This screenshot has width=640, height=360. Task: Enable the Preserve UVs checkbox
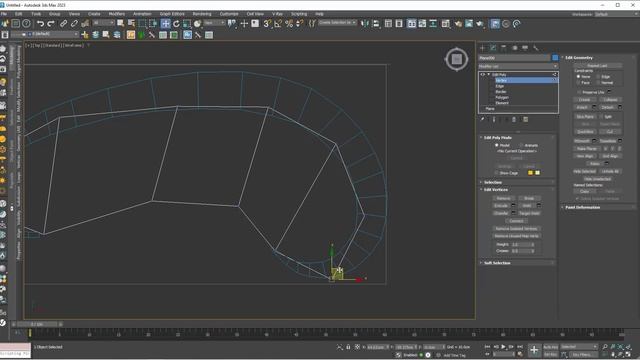pyautogui.click(x=579, y=92)
